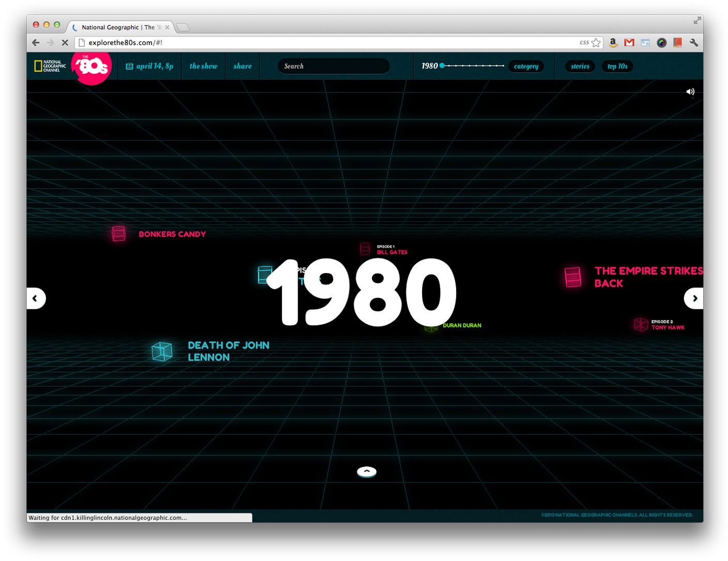Click the browser forward arrow

50,43
